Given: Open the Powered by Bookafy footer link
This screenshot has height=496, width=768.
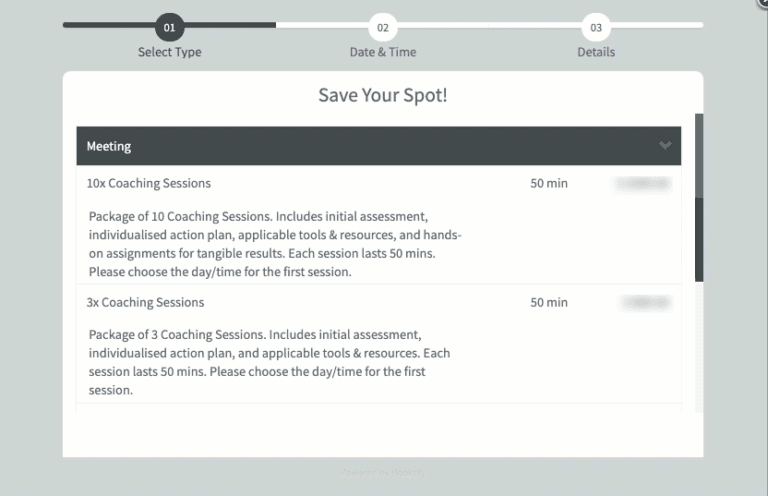Looking at the screenshot, I should 383,472.
